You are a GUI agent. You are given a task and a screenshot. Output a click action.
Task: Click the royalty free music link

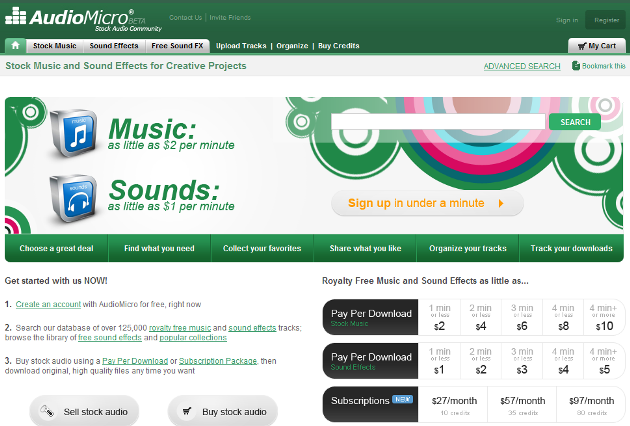pos(180,328)
